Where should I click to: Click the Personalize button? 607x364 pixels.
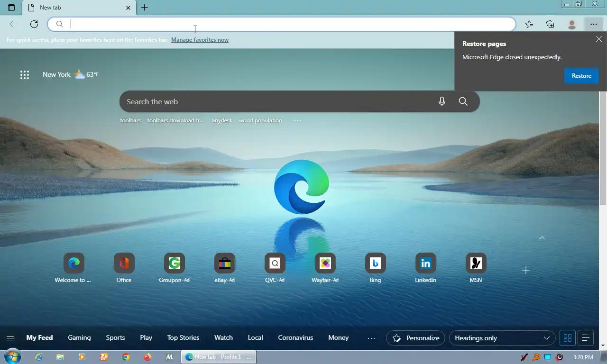pos(415,338)
